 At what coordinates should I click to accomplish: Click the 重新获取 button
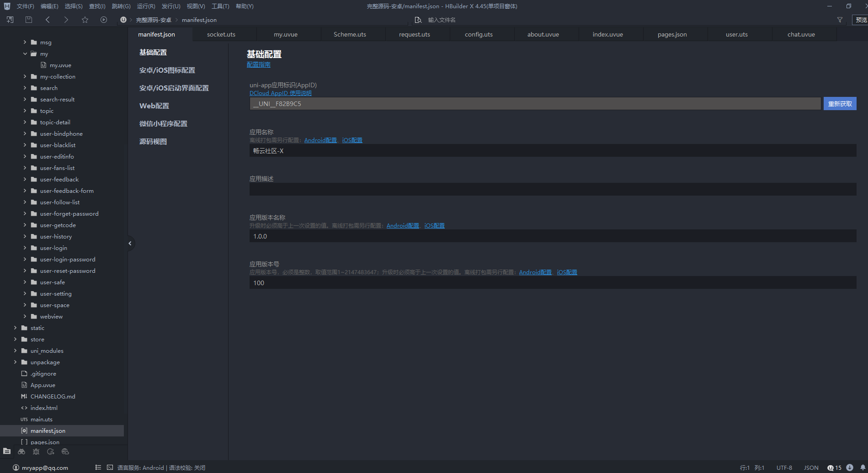pyautogui.click(x=840, y=104)
